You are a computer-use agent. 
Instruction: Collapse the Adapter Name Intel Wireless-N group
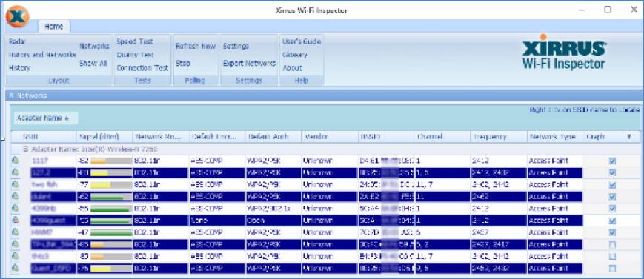25,149
